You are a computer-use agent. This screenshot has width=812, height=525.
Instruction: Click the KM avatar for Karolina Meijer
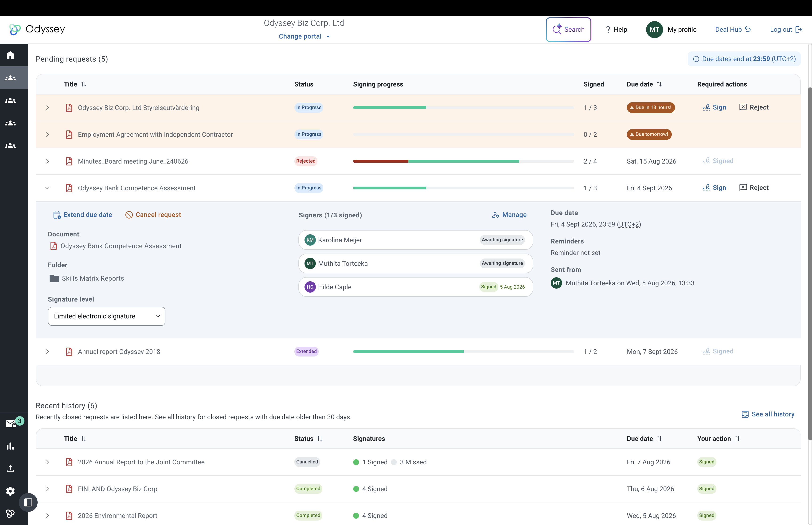click(x=310, y=240)
